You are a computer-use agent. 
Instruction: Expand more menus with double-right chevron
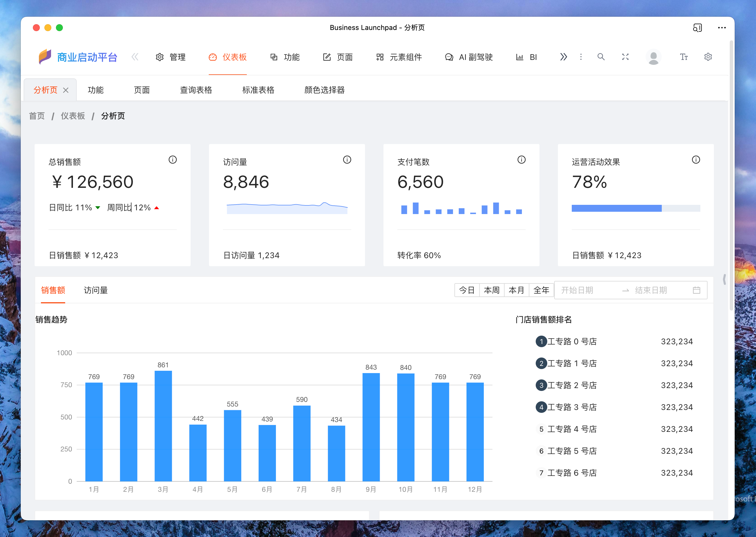pos(563,57)
